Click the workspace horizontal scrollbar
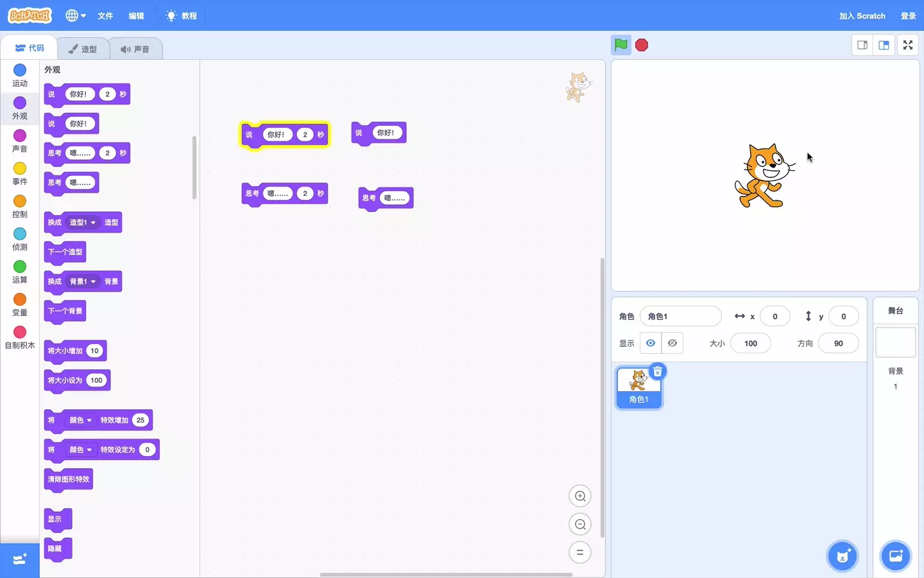This screenshot has width=924, height=578. coord(446,574)
